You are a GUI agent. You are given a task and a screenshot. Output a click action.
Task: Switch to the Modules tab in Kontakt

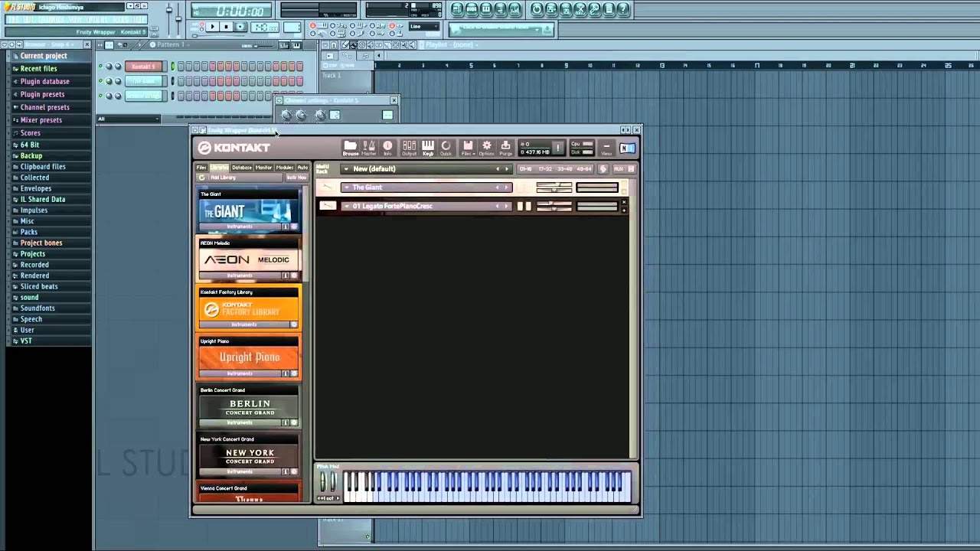pyautogui.click(x=285, y=168)
